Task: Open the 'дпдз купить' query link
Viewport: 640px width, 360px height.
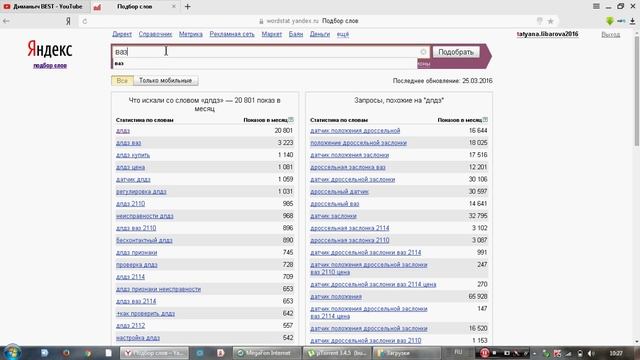Action: click(x=133, y=155)
